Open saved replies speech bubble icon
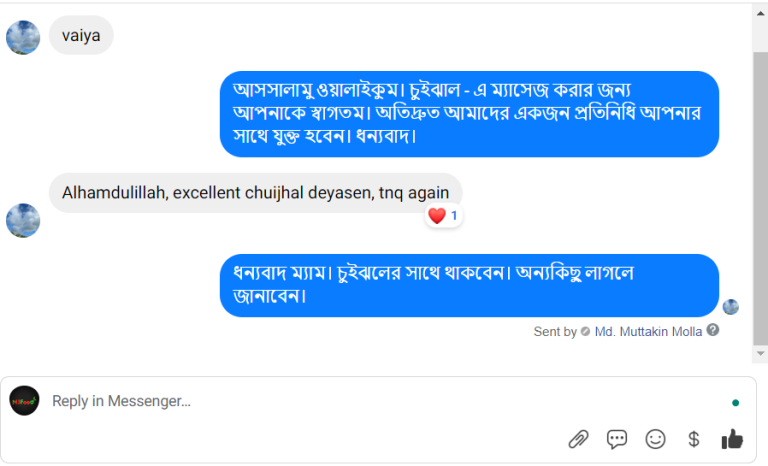Screen dimensions: 768x466 (617, 438)
